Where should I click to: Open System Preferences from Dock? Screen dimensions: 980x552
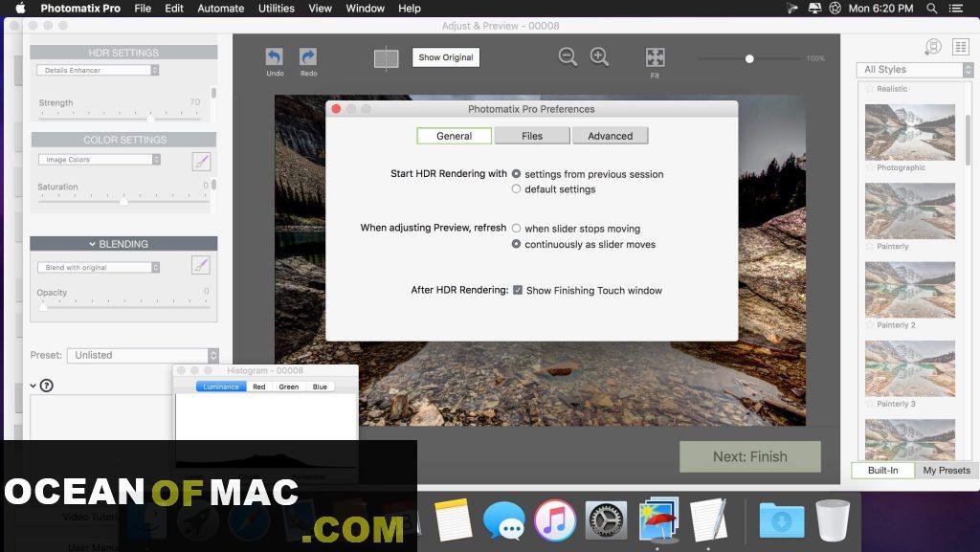coord(606,520)
